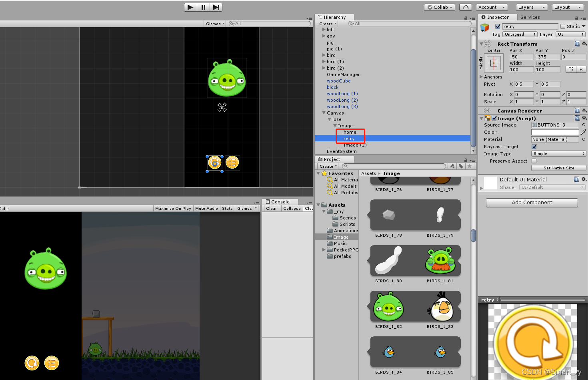This screenshot has height=380, width=588.
Task: Open the Collab dropdown
Action: click(x=440, y=7)
